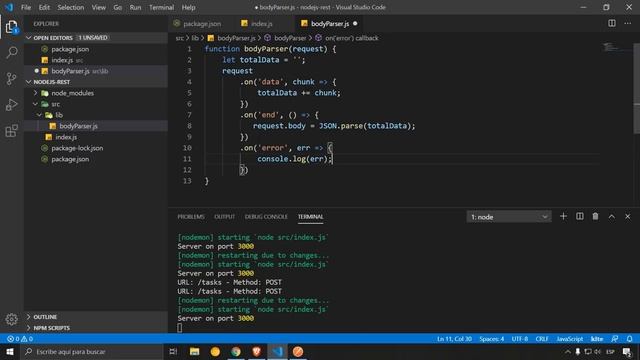The width and height of the screenshot is (640, 360).
Task: Open the Run menu
Action: tap(135, 7)
